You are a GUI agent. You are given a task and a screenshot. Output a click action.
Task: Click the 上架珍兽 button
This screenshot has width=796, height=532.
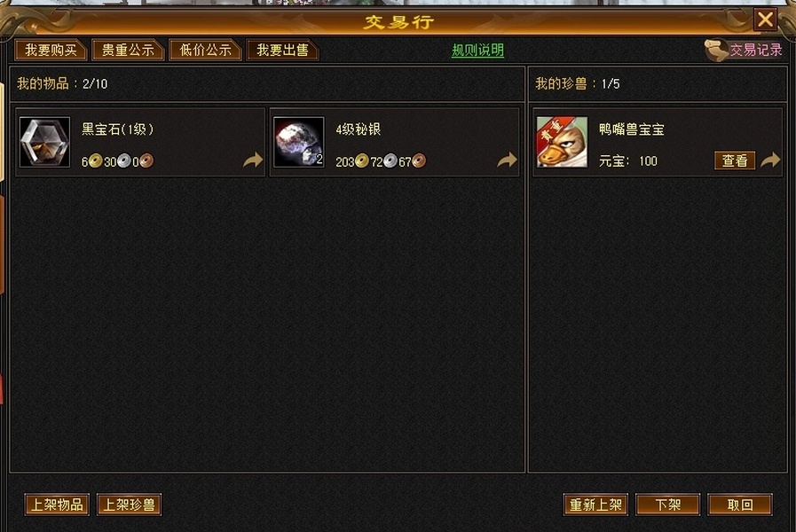pyautogui.click(x=129, y=505)
